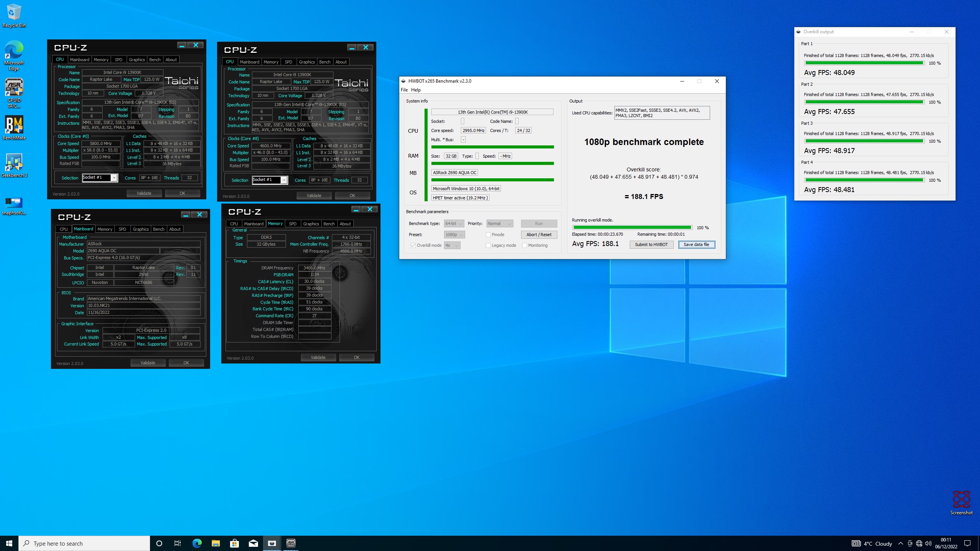Open Socket #1 selection in top-left CPU-Z
This screenshot has width=980, height=551.
click(100, 178)
